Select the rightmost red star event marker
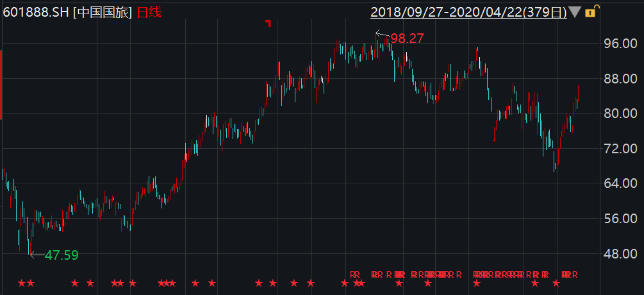The height and width of the screenshot is (295, 644). click(556, 283)
